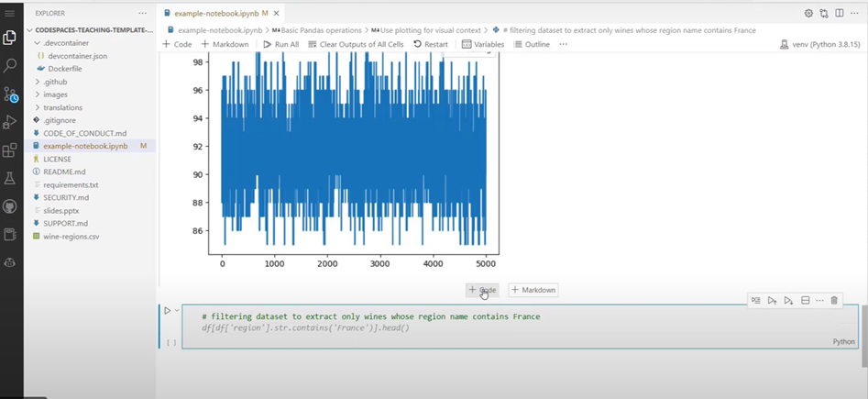Open the Variables panel

click(x=483, y=44)
